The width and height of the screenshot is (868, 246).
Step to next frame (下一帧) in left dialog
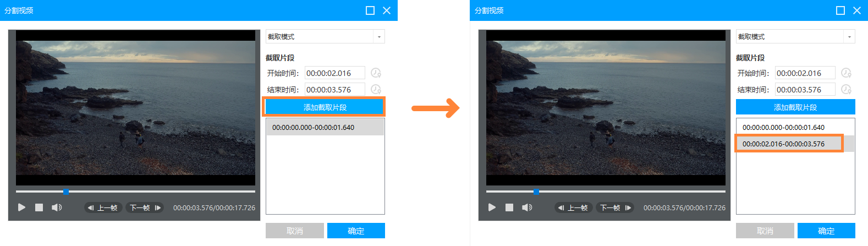pyautogui.click(x=145, y=207)
